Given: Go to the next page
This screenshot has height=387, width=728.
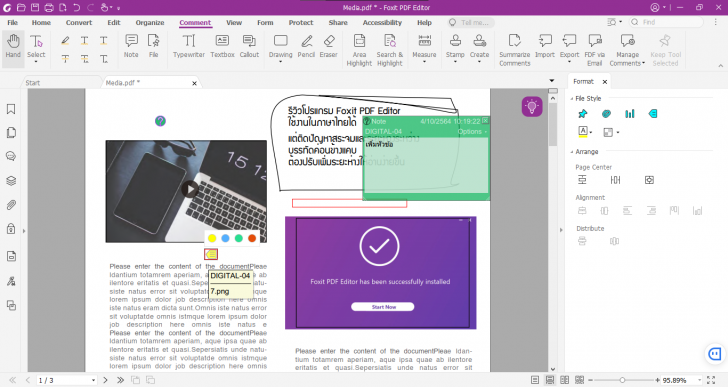Looking at the screenshot, I should [105, 380].
